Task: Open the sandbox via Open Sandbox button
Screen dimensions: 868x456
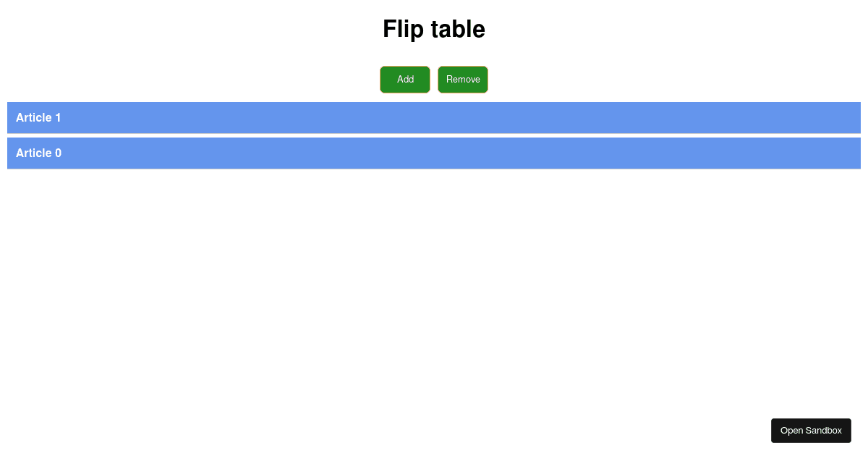Action: [x=811, y=430]
